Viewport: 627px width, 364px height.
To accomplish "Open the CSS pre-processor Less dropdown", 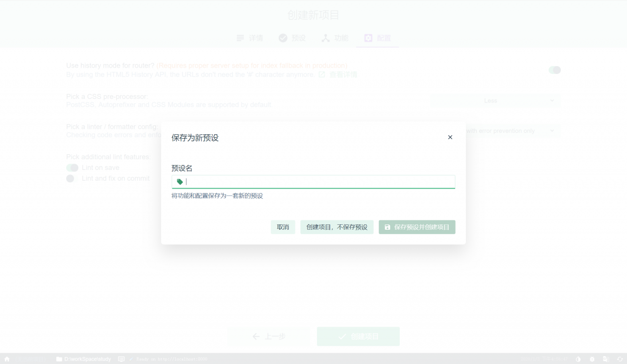I will point(495,100).
